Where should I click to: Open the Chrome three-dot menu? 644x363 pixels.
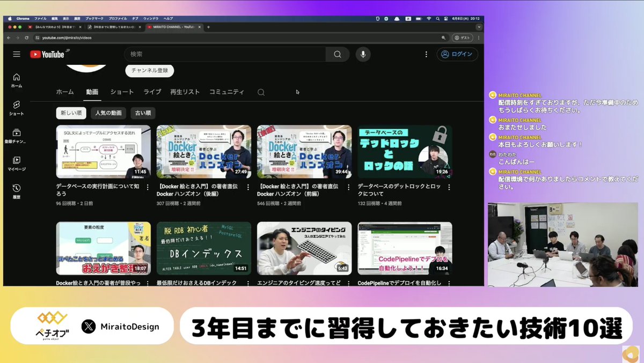pos(479,38)
